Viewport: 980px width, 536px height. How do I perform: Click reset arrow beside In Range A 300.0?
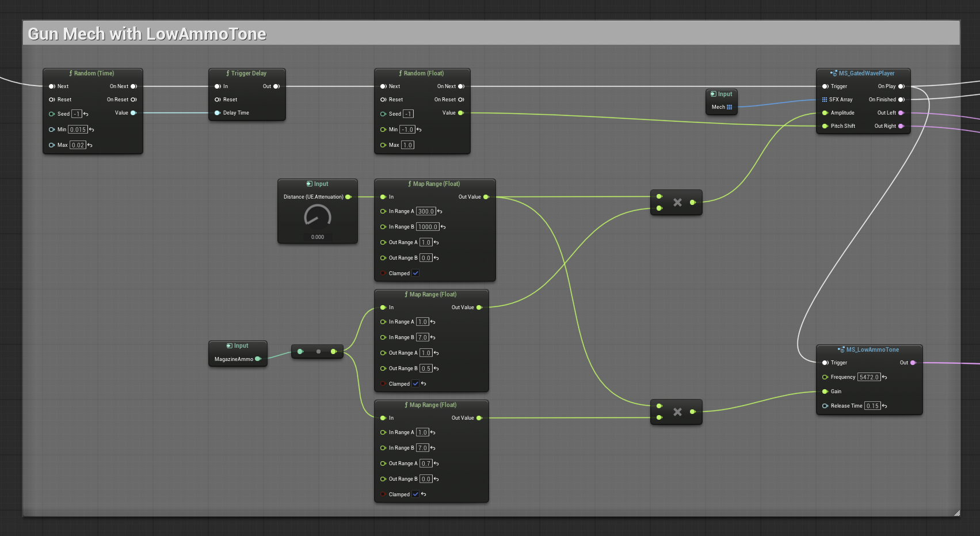[x=440, y=211]
